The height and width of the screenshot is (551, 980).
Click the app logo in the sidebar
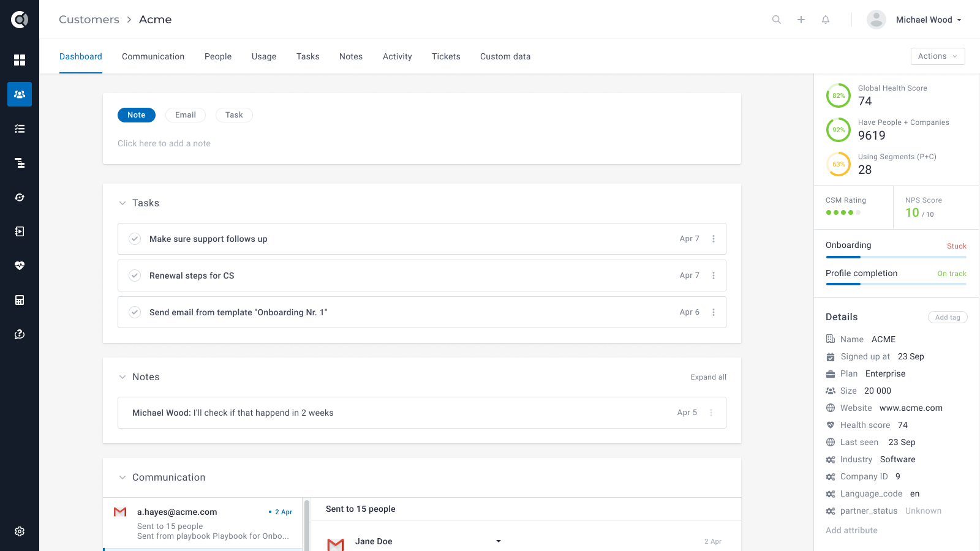coord(20,20)
